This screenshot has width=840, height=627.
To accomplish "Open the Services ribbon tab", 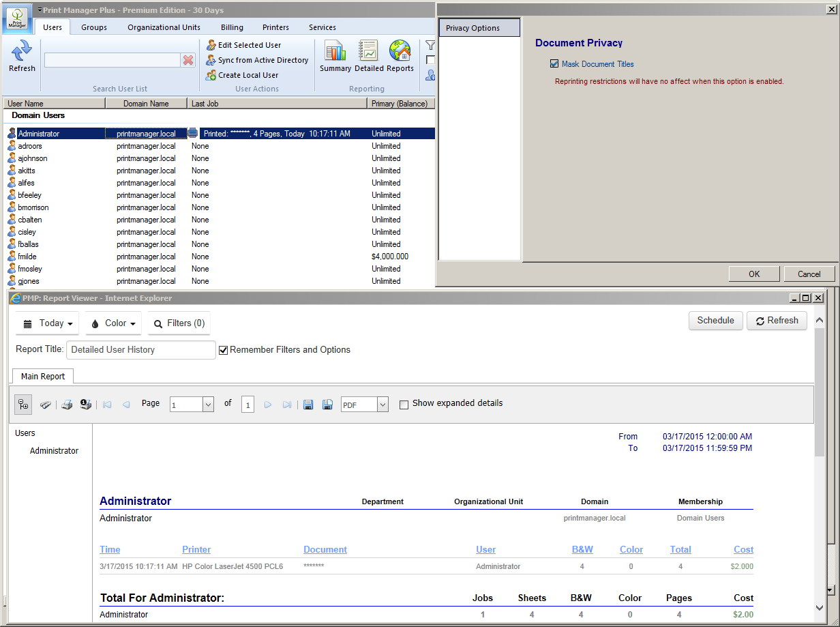I will (322, 27).
